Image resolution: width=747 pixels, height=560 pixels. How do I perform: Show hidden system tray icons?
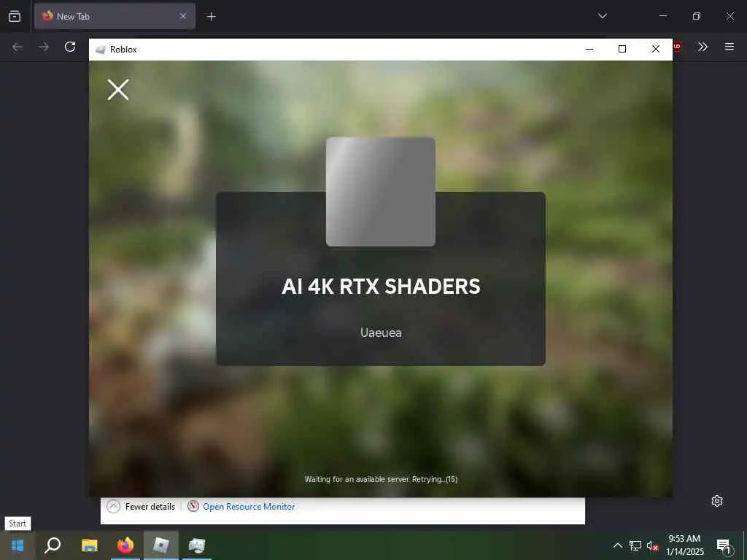click(x=617, y=545)
